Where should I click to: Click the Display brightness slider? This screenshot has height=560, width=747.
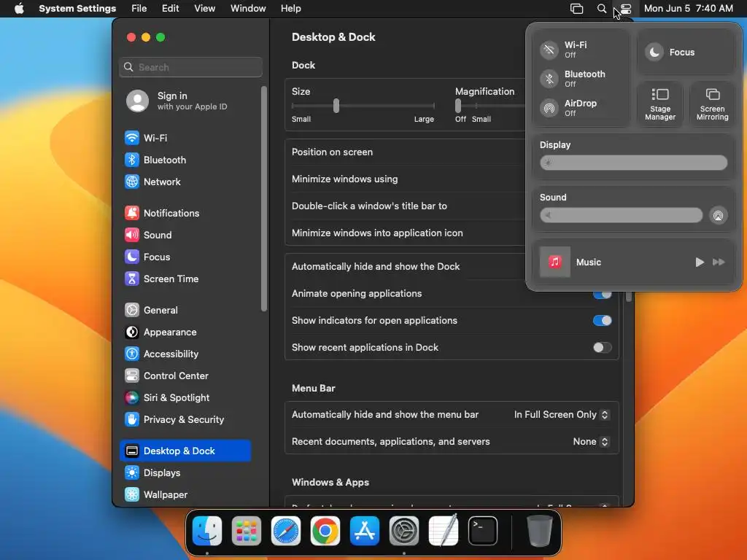(x=633, y=163)
